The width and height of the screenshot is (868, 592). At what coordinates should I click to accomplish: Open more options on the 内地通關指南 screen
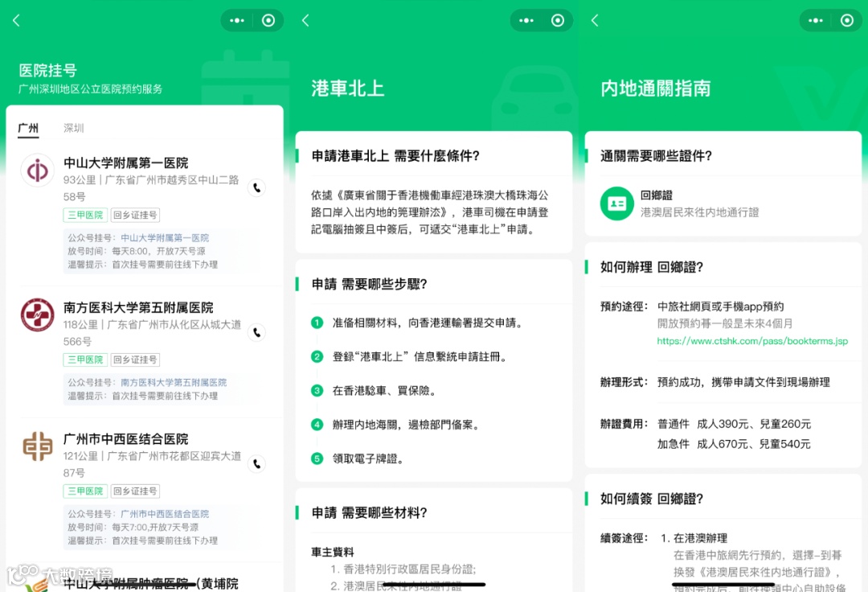pyautogui.click(x=816, y=20)
